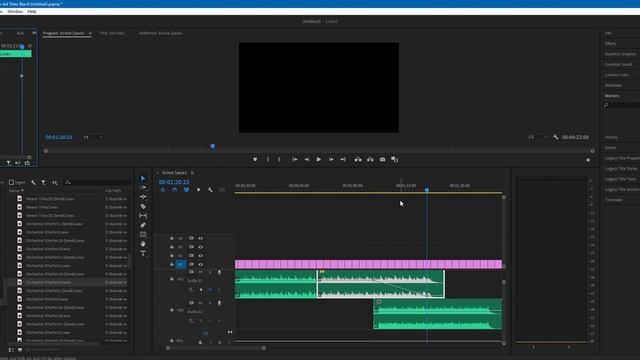Viewport: 640px width, 360px height.
Task: Step back one frame
Action: (x=307, y=160)
